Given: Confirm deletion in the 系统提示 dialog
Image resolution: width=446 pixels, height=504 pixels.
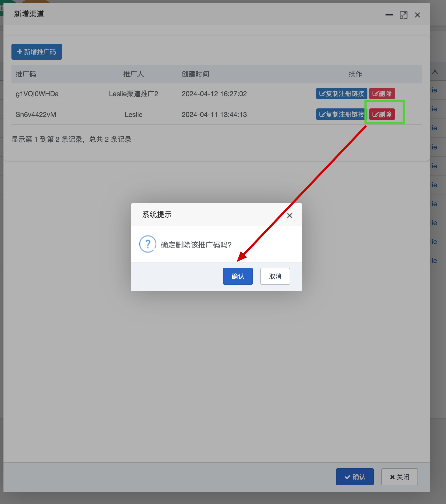Looking at the screenshot, I should tap(238, 276).
